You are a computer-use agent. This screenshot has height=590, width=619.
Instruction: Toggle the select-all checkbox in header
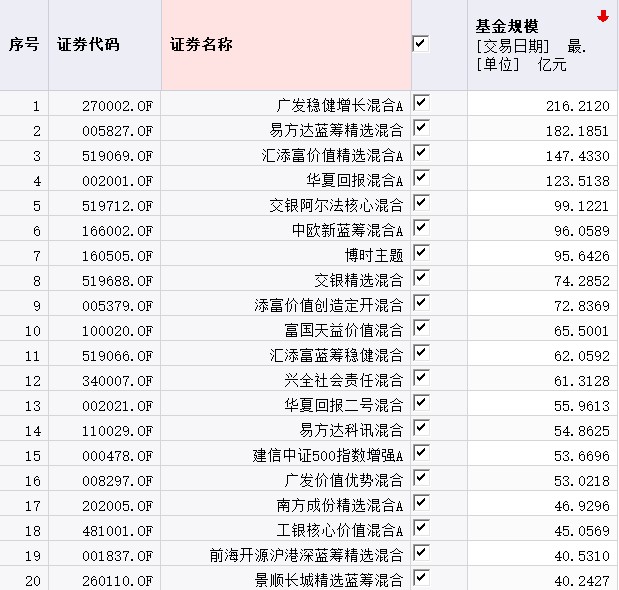(420, 44)
